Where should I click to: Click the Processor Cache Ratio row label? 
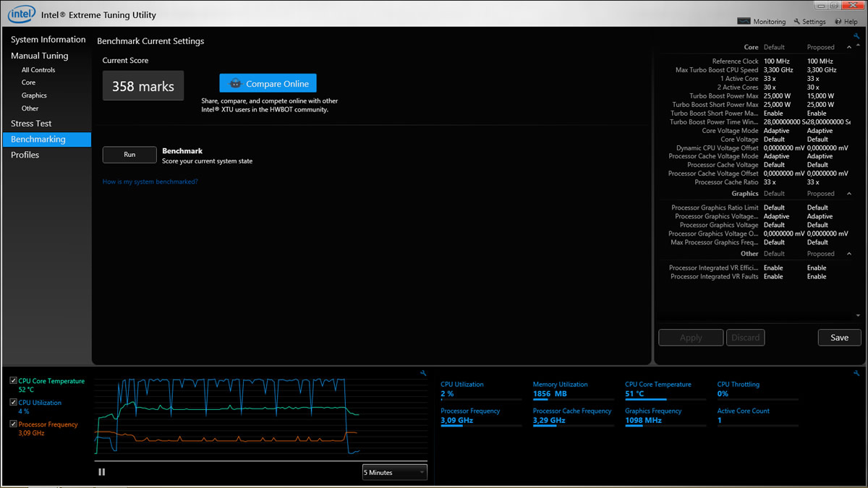pyautogui.click(x=726, y=182)
